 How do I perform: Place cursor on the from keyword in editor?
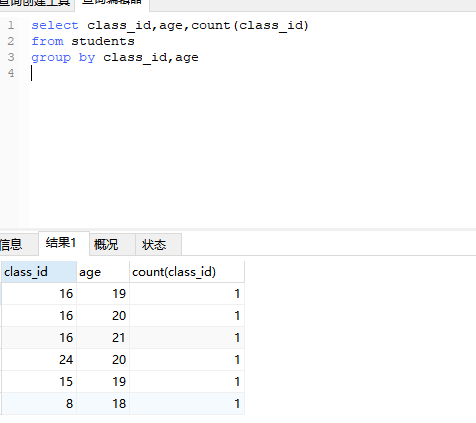point(47,41)
